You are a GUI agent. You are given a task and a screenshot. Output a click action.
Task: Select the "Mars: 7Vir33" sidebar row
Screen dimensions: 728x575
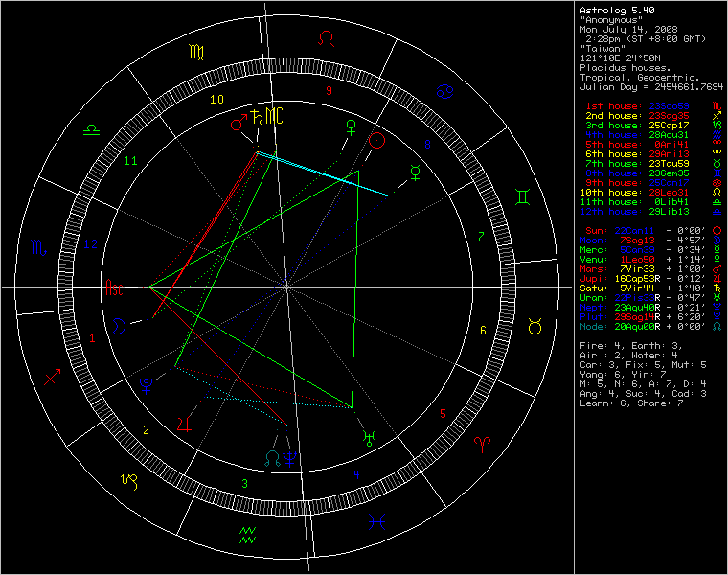coord(650,269)
